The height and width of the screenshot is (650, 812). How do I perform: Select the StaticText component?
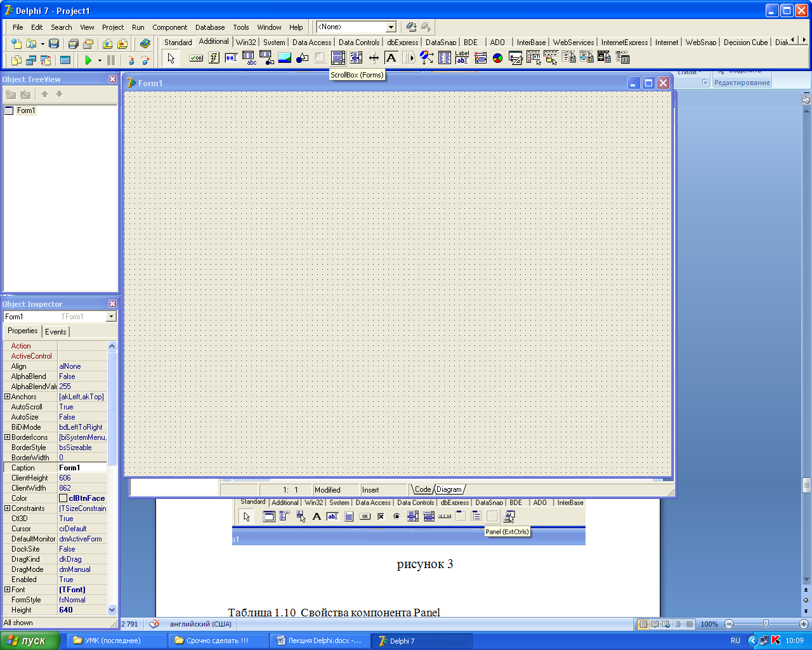tap(391, 58)
